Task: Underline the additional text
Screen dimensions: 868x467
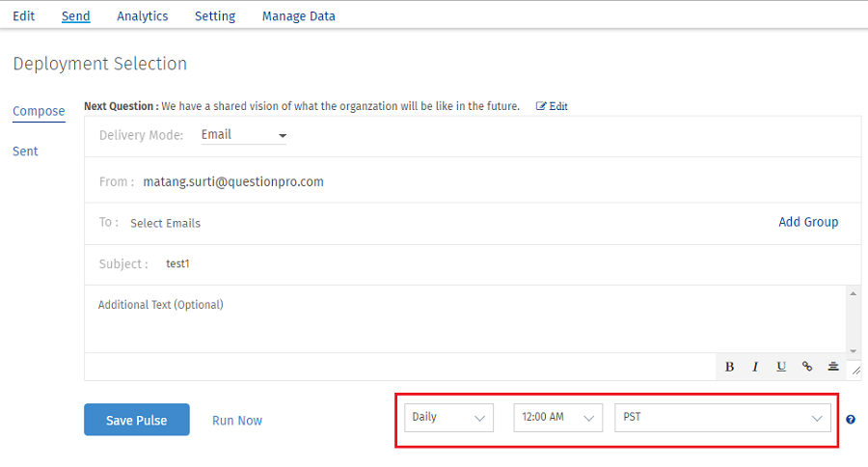Action: 781,367
